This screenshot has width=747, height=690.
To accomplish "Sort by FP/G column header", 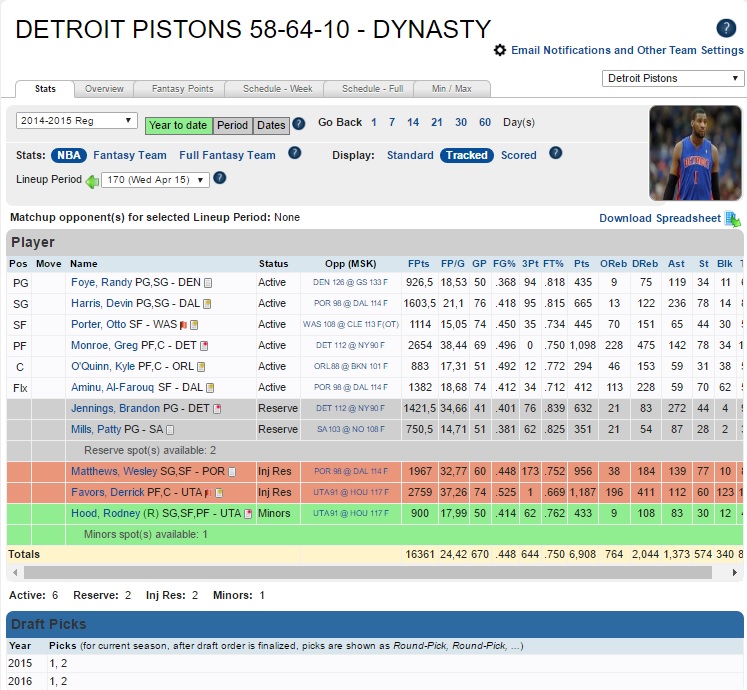I will 453,264.
